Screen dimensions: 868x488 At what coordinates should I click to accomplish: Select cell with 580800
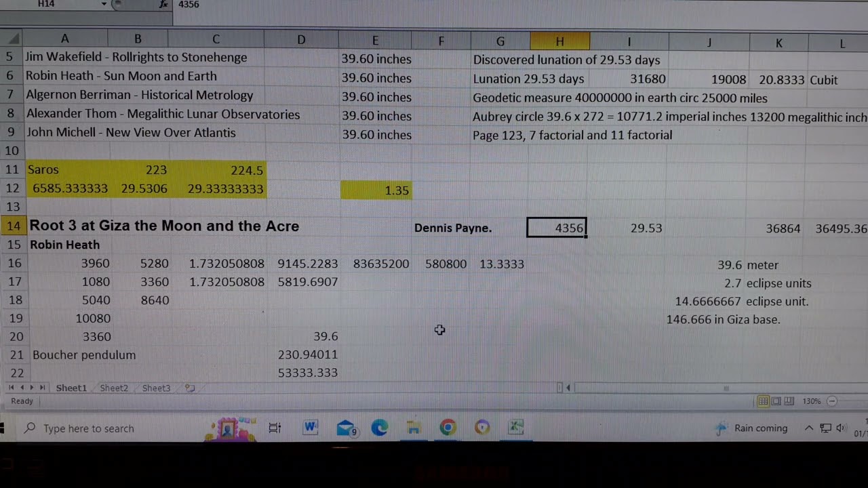click(x=441, y=264)
